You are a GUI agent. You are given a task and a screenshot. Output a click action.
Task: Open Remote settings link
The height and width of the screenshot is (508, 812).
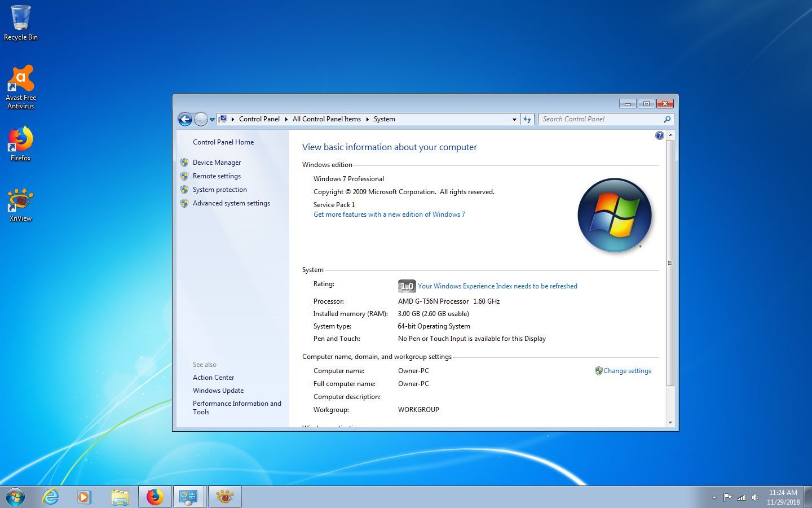(x=217, y=176)
